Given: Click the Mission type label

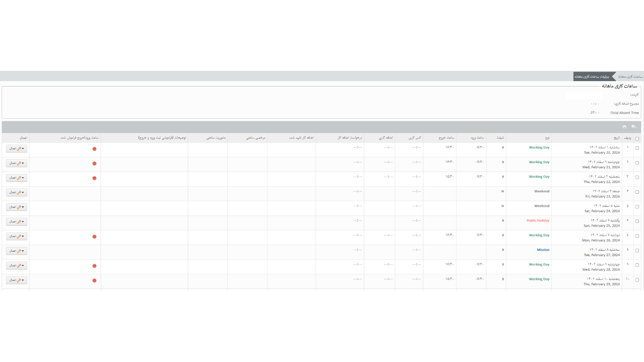Looking at the screenshot, I should [543, 250].
